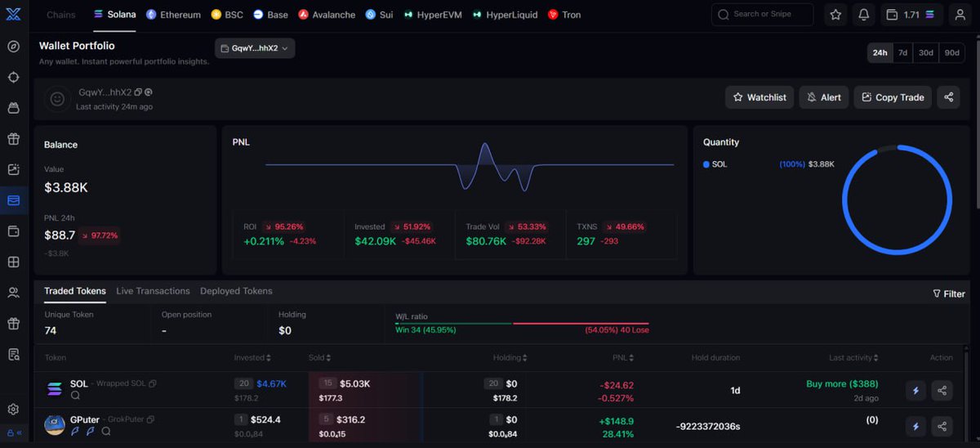Click the search icon under SOL

coord(75,396)
